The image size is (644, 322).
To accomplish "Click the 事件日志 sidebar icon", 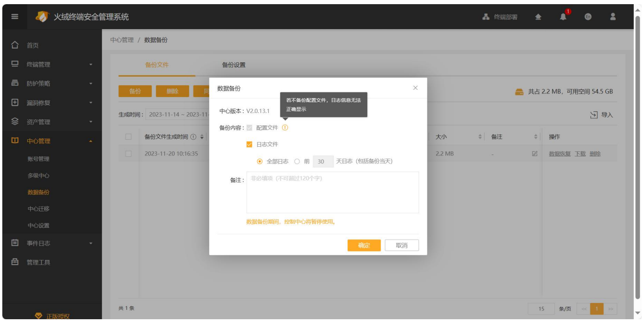I will click(x=15, y=242).
